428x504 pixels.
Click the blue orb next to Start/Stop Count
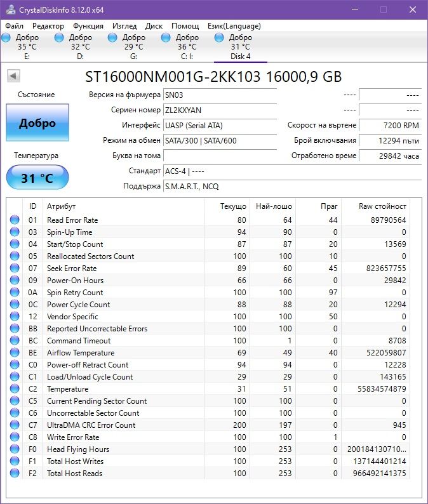tap(15, 244)
